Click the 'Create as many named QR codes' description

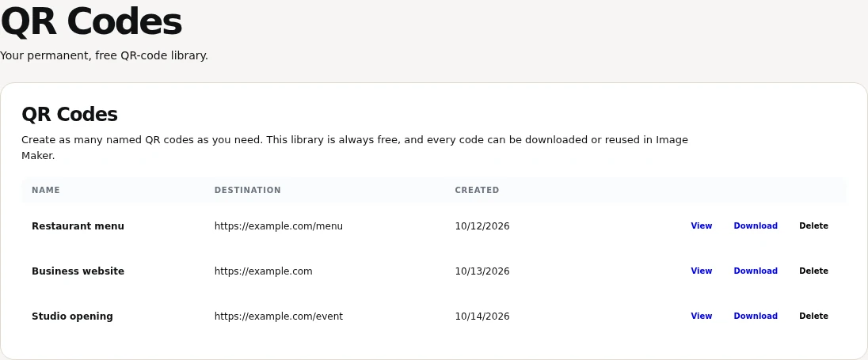coord(355,148)
